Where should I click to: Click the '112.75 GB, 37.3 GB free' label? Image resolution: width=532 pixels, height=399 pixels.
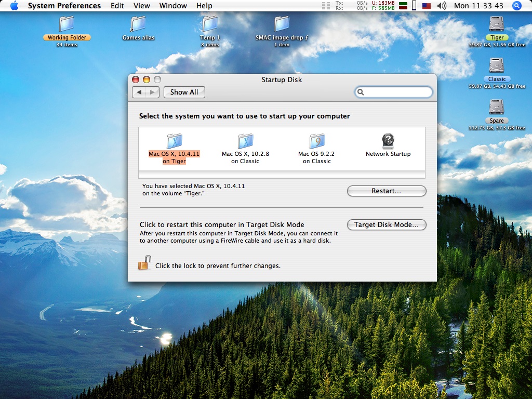(x=497, y=128)
